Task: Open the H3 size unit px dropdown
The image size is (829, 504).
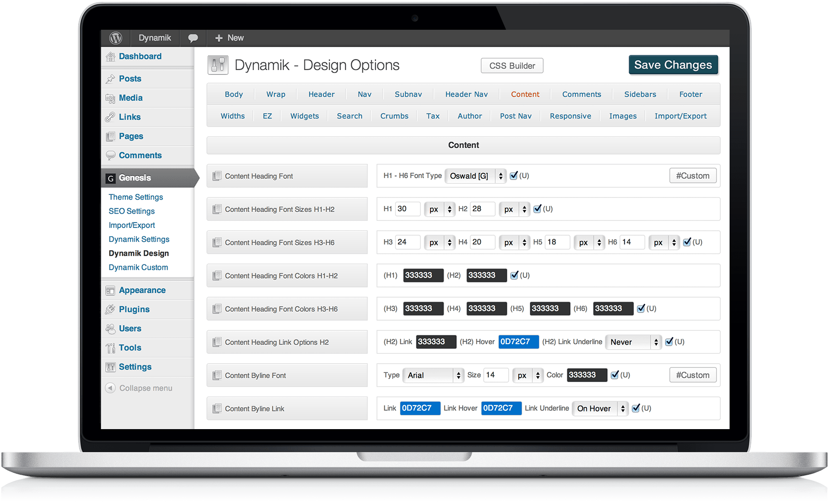Action: click(439, 242)
